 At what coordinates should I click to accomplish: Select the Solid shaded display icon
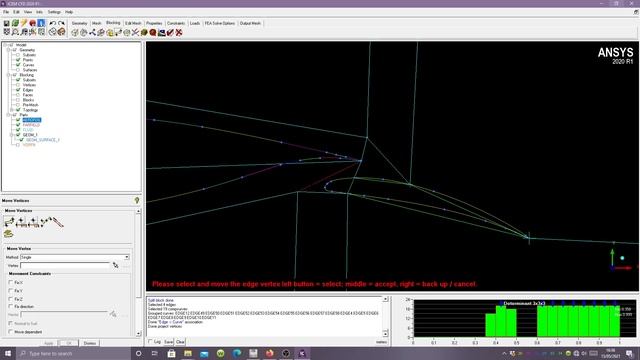pos(61,32)
